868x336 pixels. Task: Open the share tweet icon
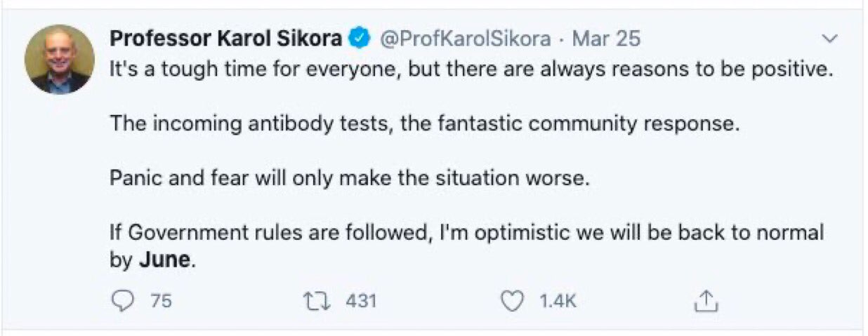point(704,302)
